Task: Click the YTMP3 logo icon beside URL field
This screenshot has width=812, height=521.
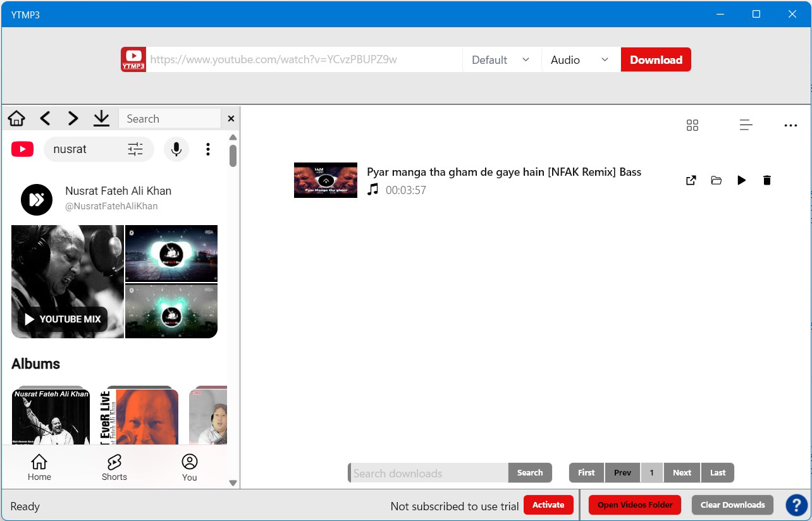Action: (x=133, y=59)
